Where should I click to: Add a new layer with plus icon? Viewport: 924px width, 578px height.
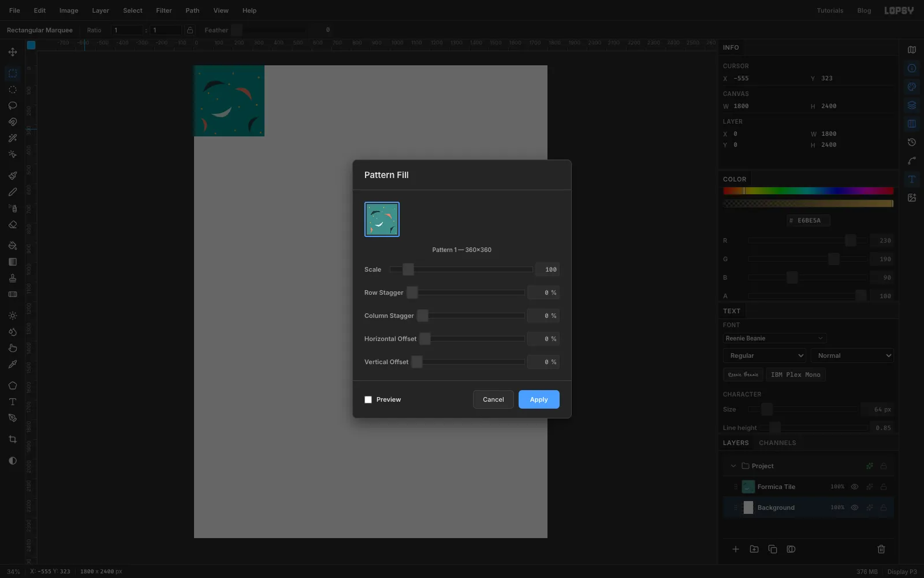pos(736,549)
